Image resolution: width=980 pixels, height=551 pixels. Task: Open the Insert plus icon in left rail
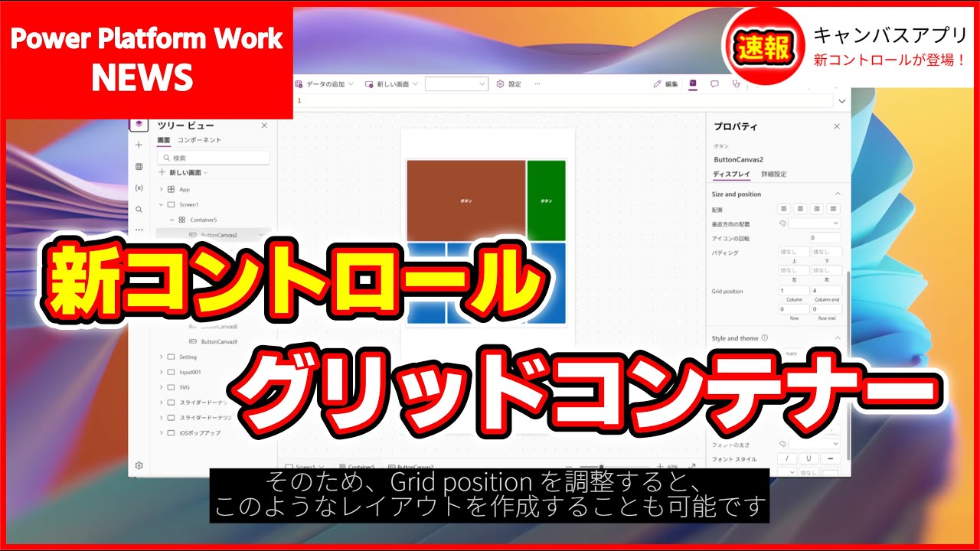pyautogui.click(x=139, y=145)
